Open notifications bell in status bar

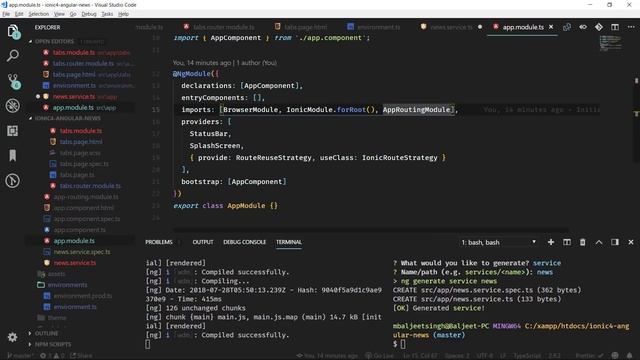[630, 356]
